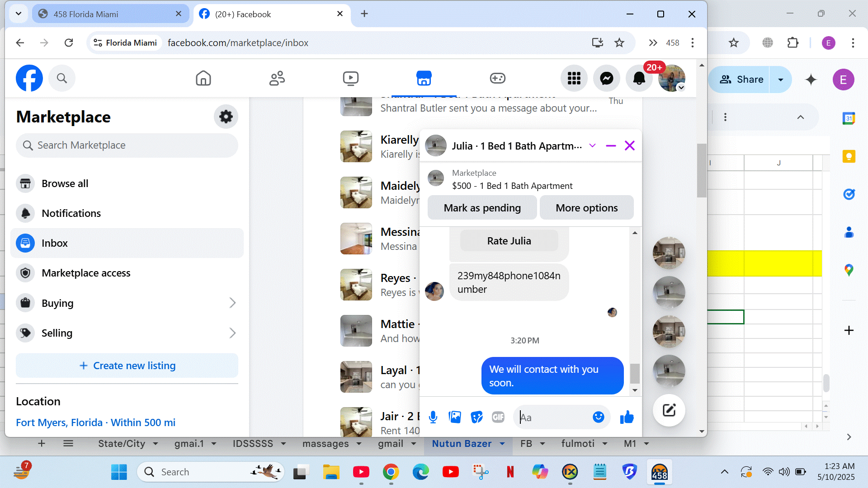Expand the Buying section
868x488 pixels.
tap(232, 303)
